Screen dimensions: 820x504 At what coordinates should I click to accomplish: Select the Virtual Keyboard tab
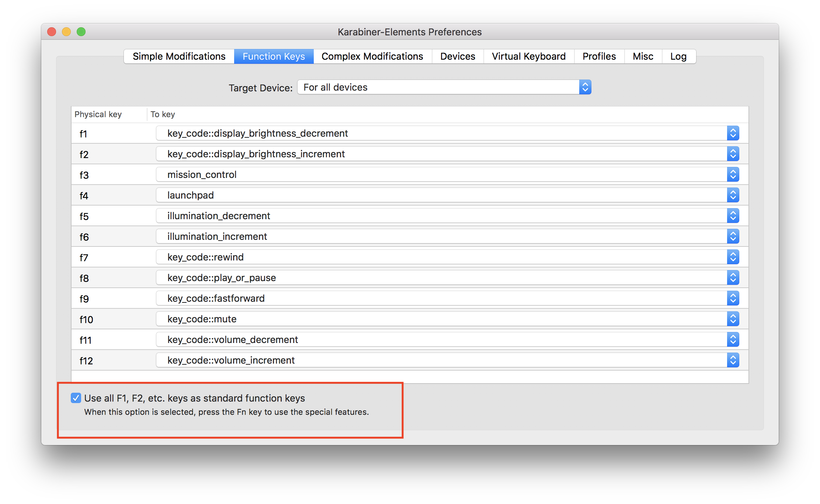(528, 56)
